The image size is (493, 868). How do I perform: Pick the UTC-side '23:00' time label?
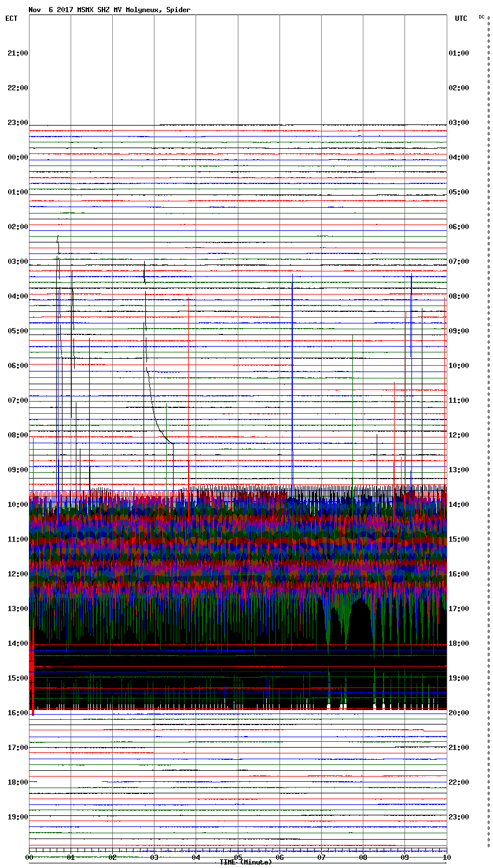point(459,817)
